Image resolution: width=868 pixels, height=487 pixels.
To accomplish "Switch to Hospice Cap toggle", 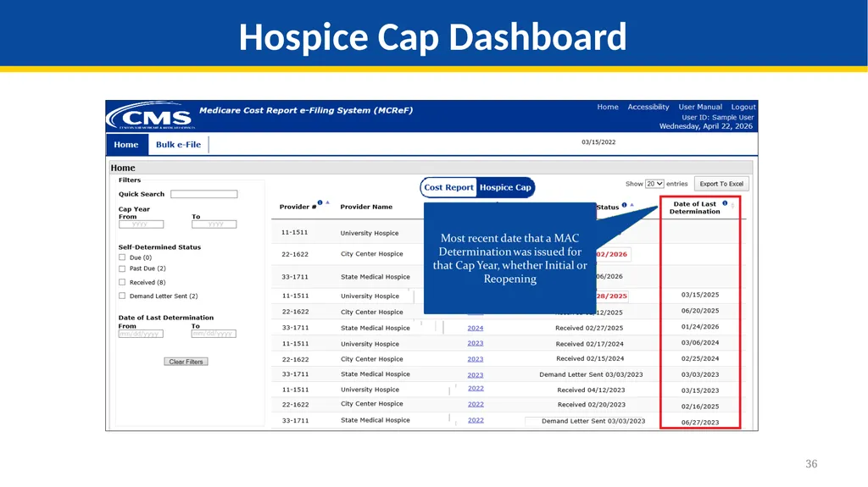I will pyautogui.click(x=505, y=188).
